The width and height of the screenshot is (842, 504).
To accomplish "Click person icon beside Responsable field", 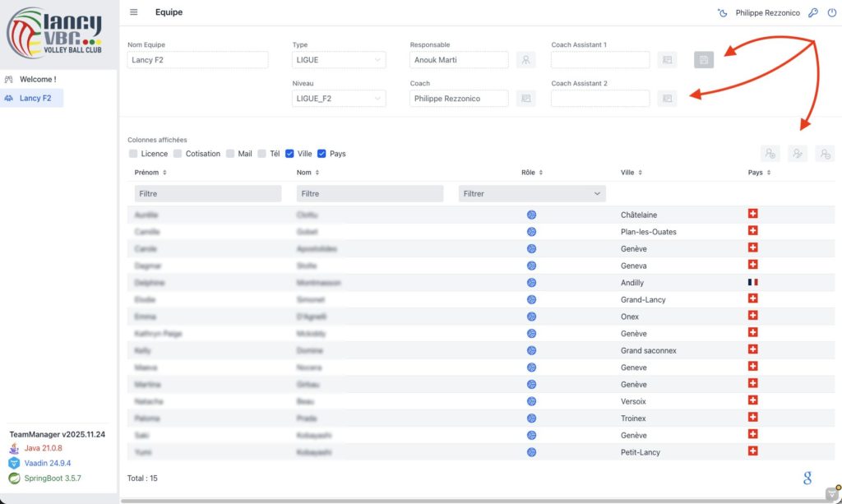I will coord(525,60).
